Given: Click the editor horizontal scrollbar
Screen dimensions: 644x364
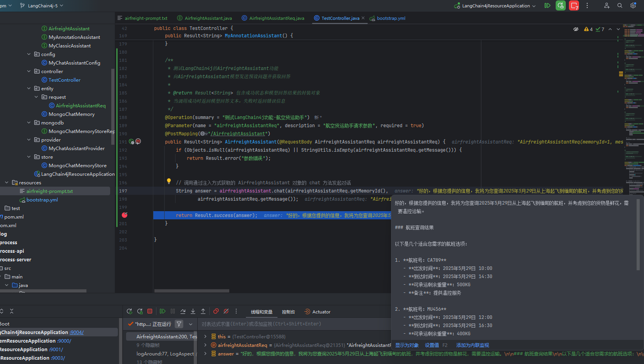Looking at the screenshot, I should click(192, 291).
